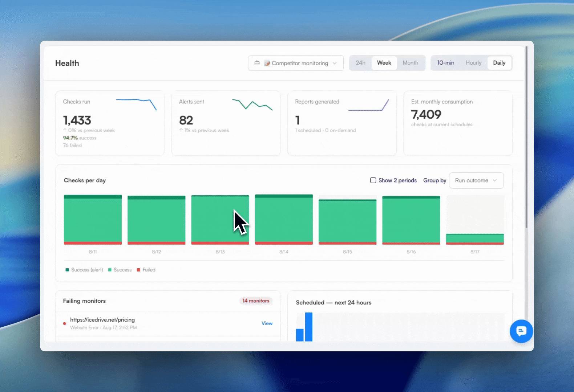Click the Checks per day heading
The width and height of the screenshot is (574, 392).
coord(85,180)
